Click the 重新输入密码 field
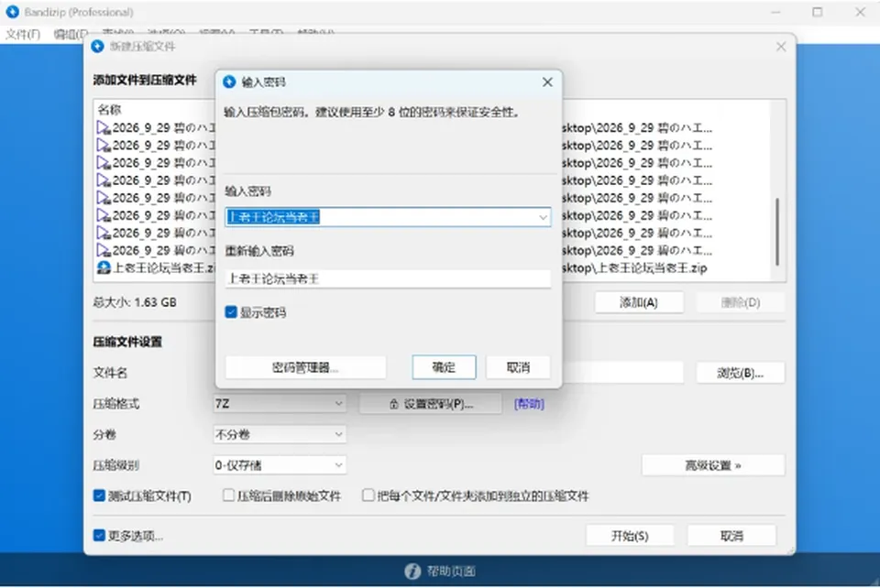 (x=388, y=278)
